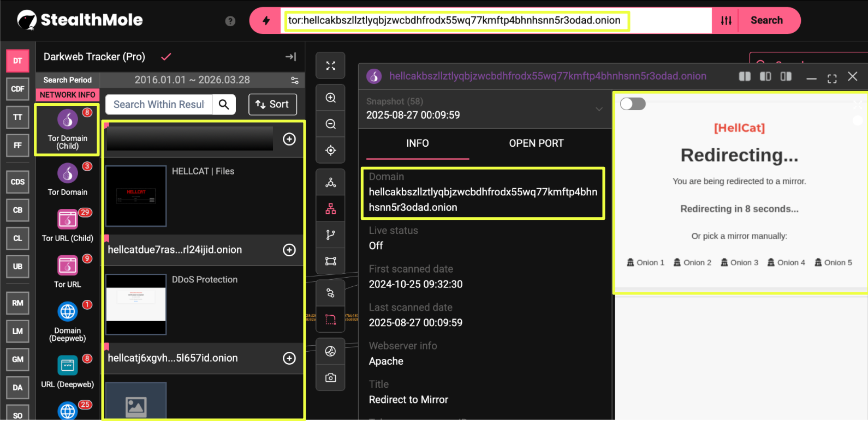
Task: Select the hierarchy tree layout icon
Action: coord(330,209)
